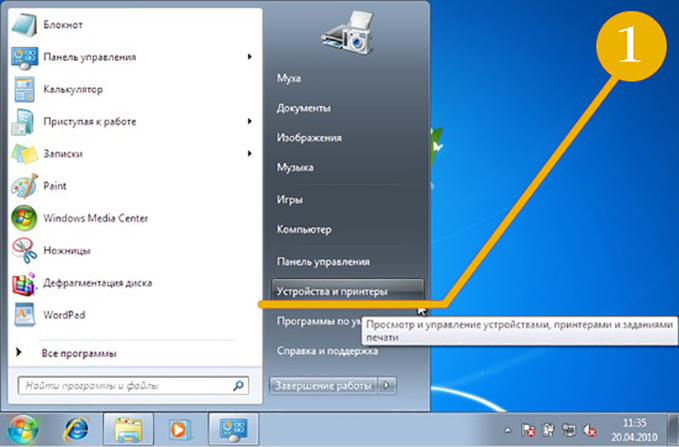Open the Блокнот notepad icon
Image resolution: width=679 pixels, height=447 pixels.
point(22,24)
